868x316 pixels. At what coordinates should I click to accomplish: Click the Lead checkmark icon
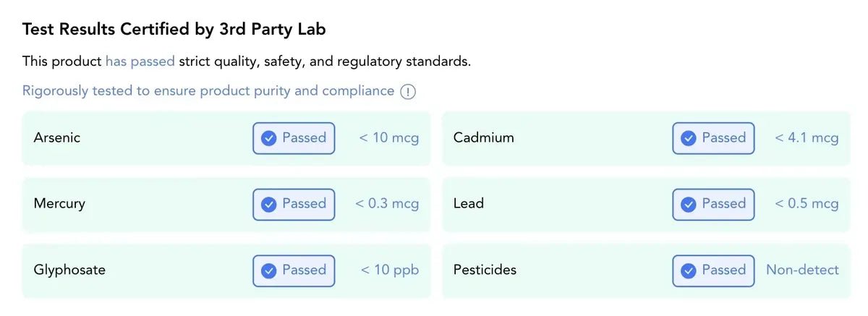[x=689, y=205]
